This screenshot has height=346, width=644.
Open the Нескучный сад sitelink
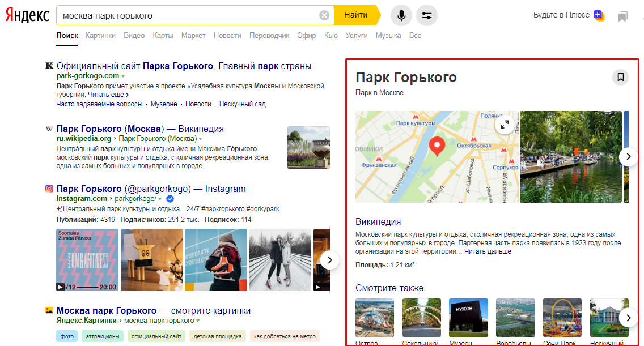click(x=242, y=104)
